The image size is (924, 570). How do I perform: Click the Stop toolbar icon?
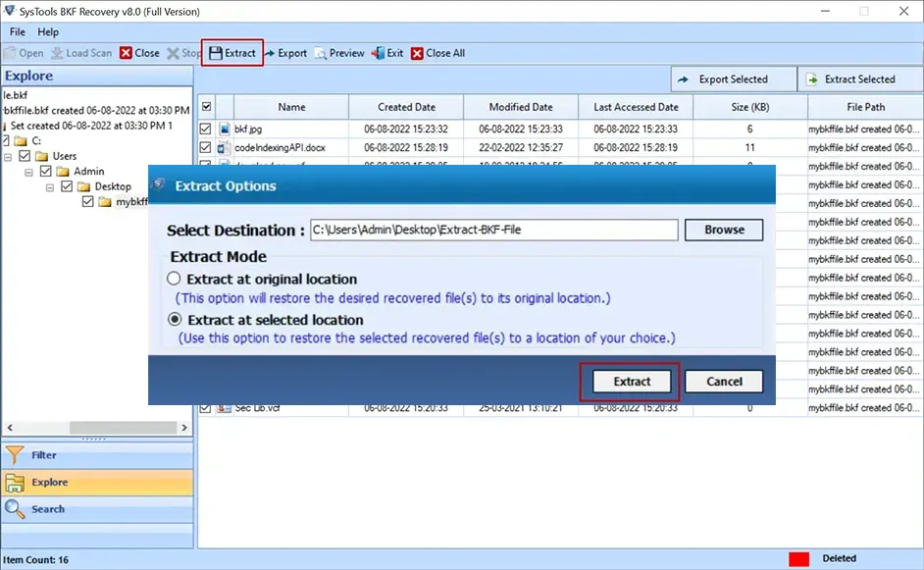[x=173, y=53]
